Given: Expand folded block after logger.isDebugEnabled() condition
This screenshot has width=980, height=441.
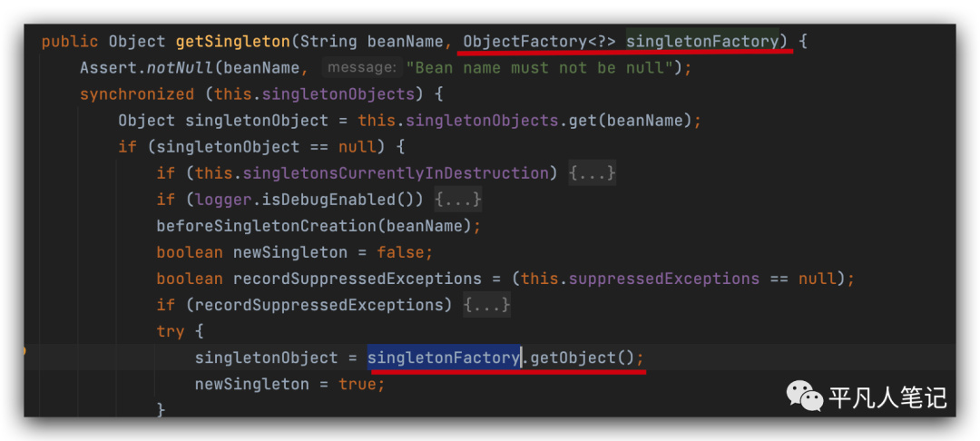Looking at the screenshot, I should pos(457,199).
